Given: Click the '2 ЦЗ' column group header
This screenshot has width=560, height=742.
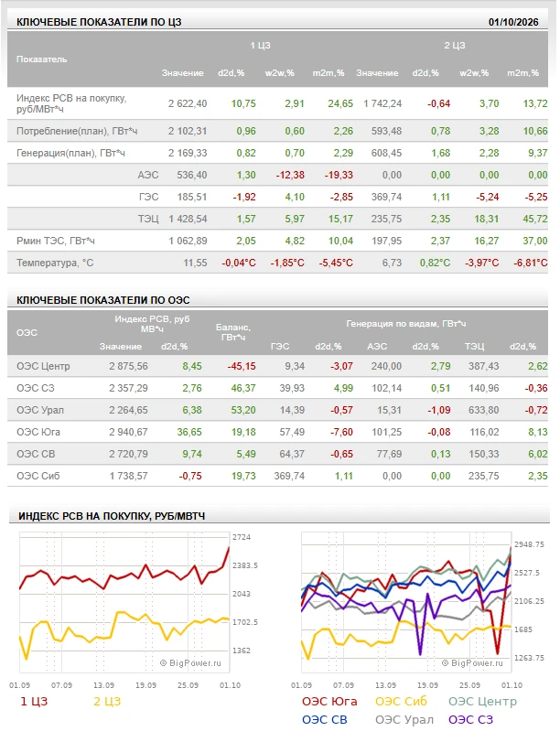Looking at the screenshot, I should pyautogui.click(x=455, y=46).
